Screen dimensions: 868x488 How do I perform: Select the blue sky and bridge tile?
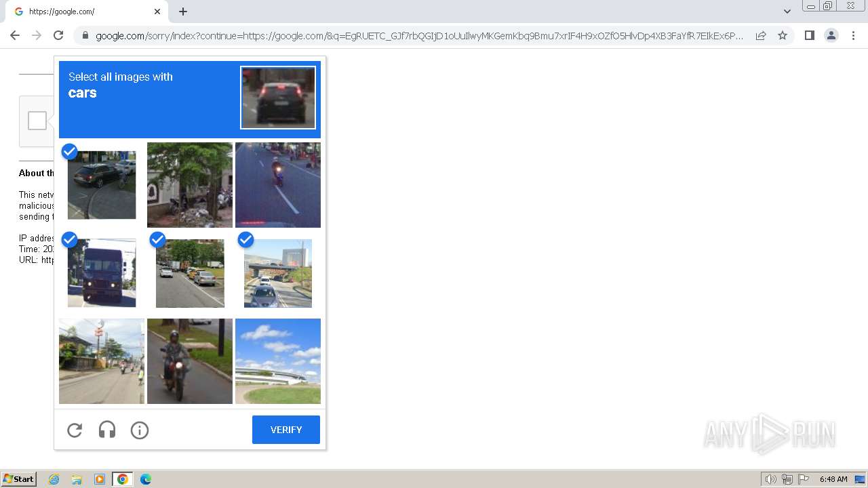[278, 361]
